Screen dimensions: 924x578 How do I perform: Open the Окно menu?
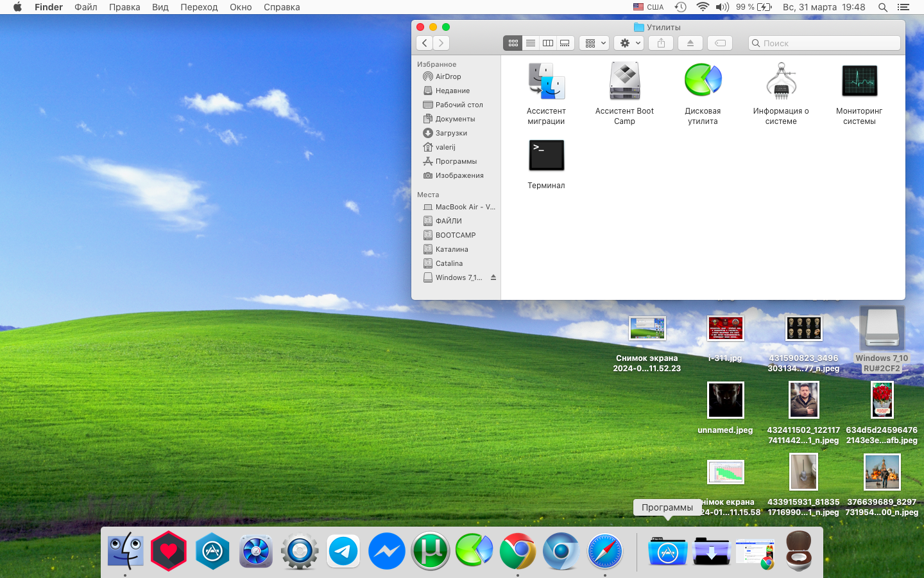[x=241, y=7]
